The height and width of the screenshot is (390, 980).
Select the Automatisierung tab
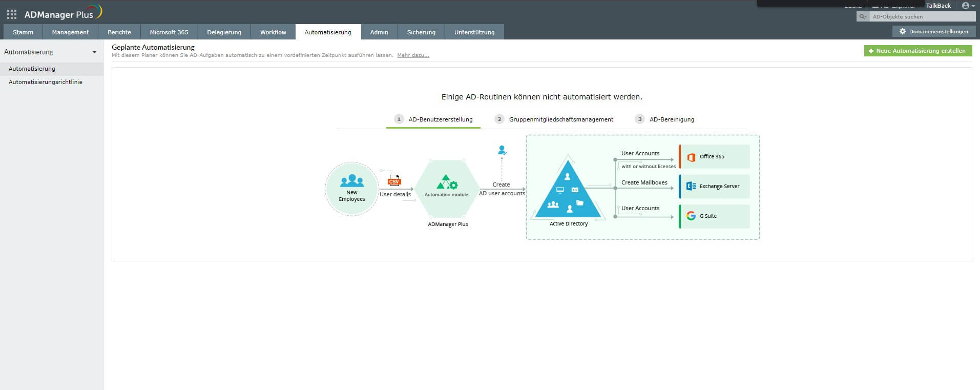coord(328,32)
